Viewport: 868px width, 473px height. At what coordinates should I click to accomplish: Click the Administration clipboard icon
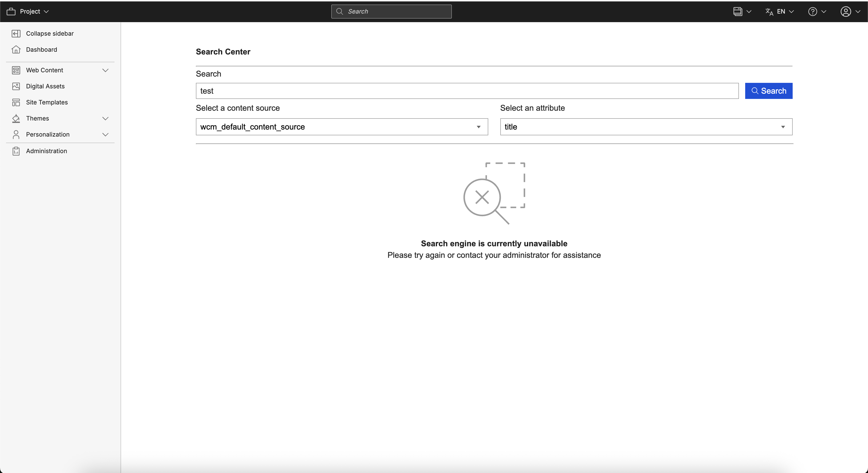click(16, 151)
